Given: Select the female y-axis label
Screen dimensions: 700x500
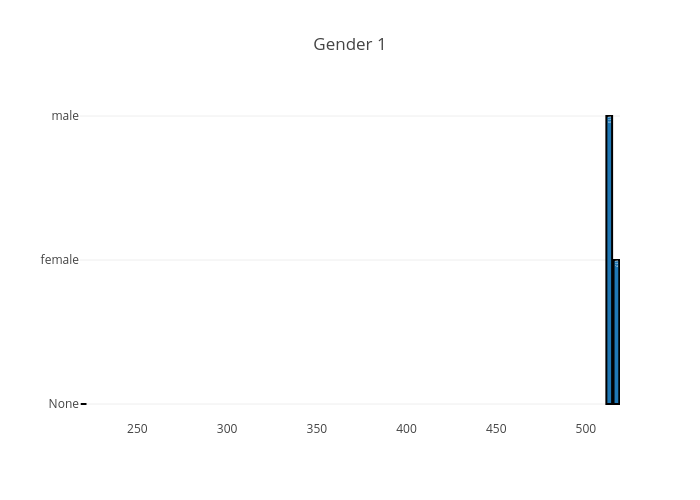Looking at the screenshot, I should (x=59, y=260).
